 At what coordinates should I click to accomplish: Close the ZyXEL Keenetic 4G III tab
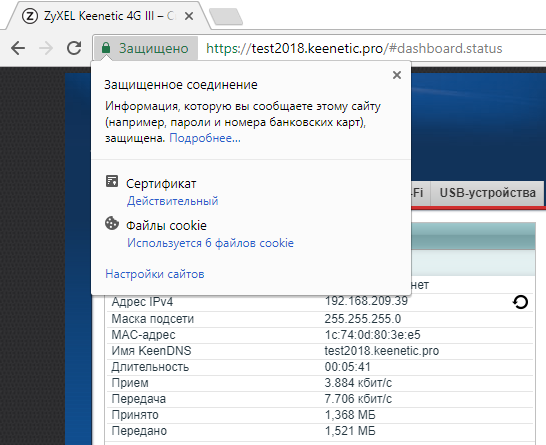tap(189, 16)
